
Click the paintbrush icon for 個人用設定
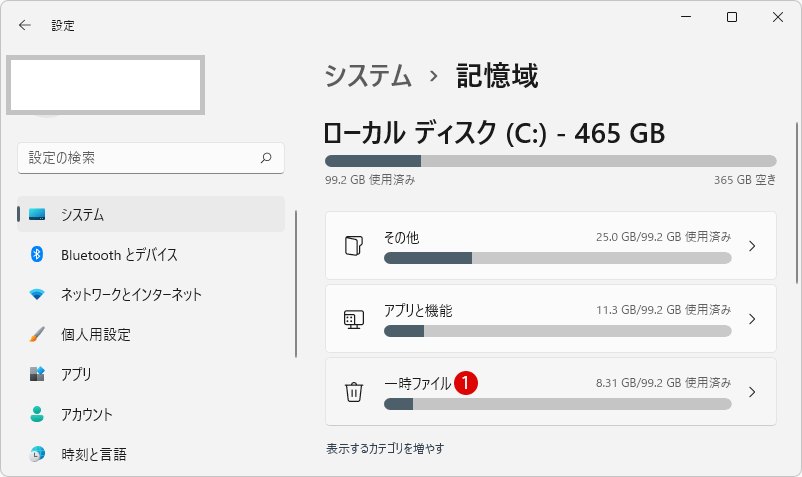pos(37,334)
